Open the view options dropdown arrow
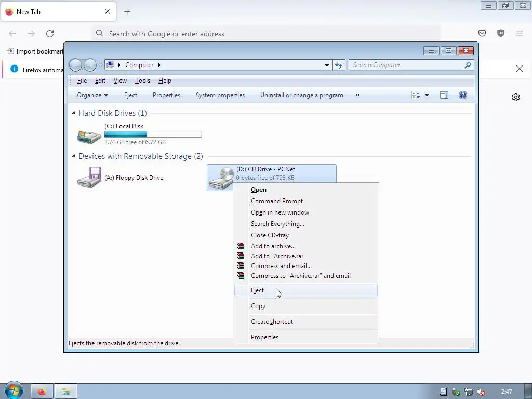 tap(427, 96)
